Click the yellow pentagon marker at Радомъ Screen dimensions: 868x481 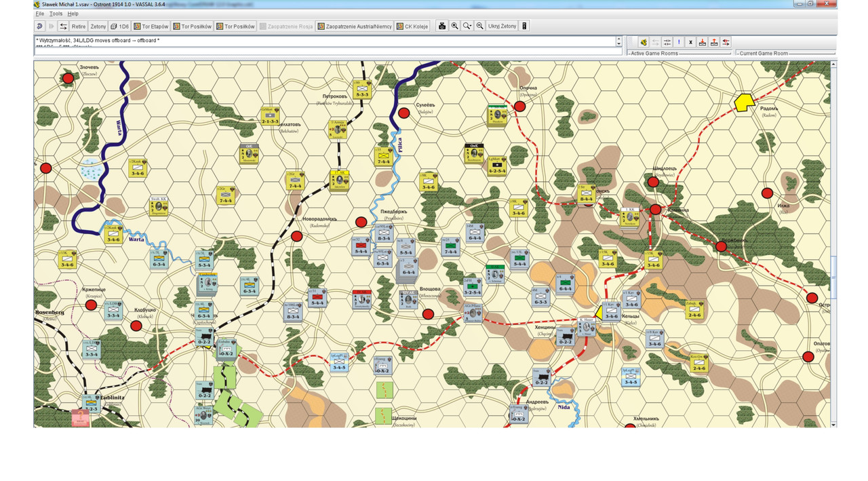744,103
